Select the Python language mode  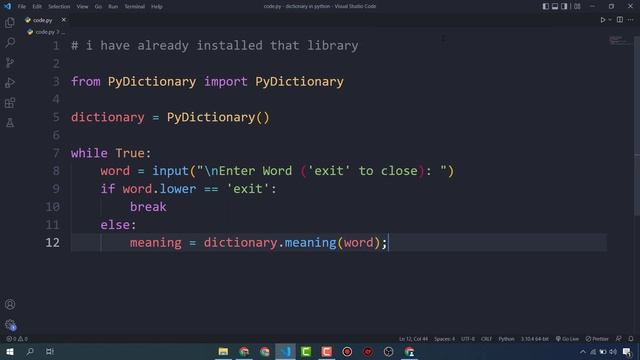(x=506, y=339)
